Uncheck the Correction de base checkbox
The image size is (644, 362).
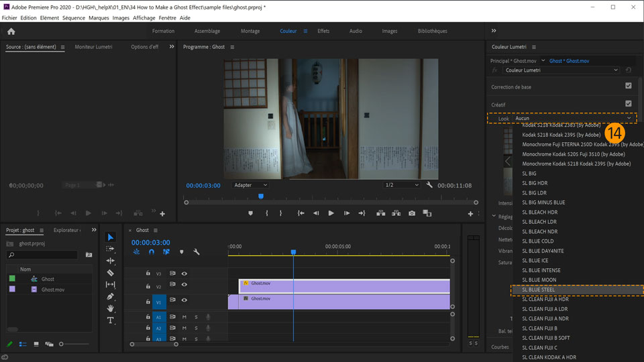[628, 86]
